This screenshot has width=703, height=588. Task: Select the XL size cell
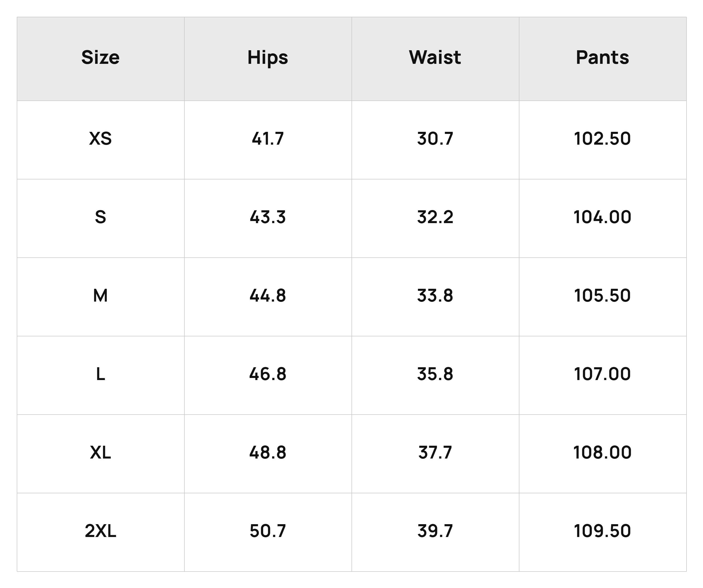click(x=100, y=454)
